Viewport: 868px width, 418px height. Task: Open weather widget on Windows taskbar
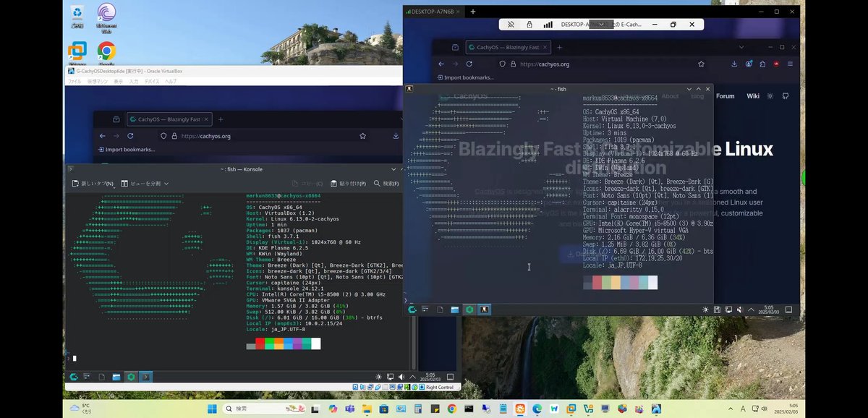(x=80, y=409)
